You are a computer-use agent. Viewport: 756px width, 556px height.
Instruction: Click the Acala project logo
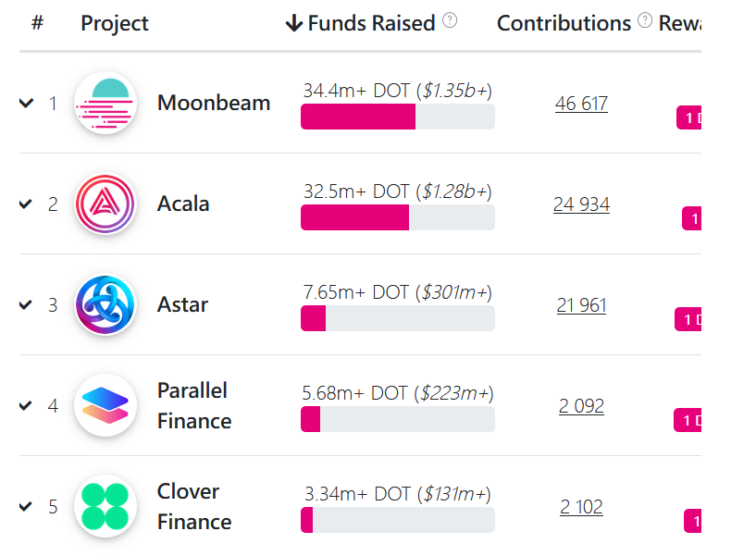[105, 204]
